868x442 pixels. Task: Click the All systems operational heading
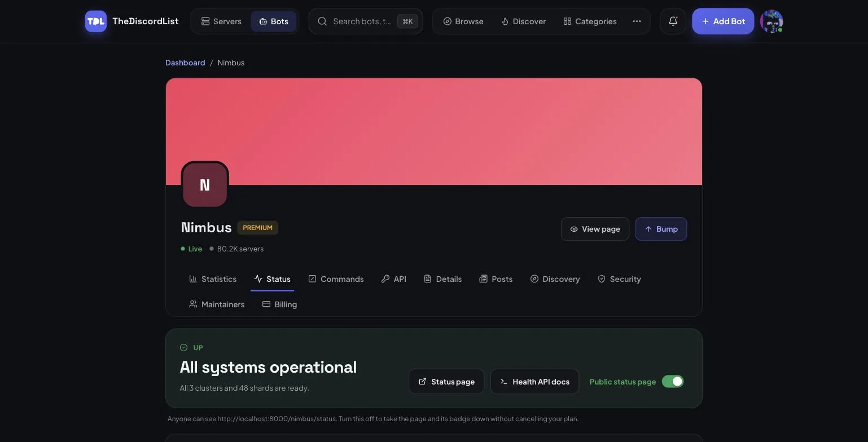pyautogui.click(x=268, y=367)
